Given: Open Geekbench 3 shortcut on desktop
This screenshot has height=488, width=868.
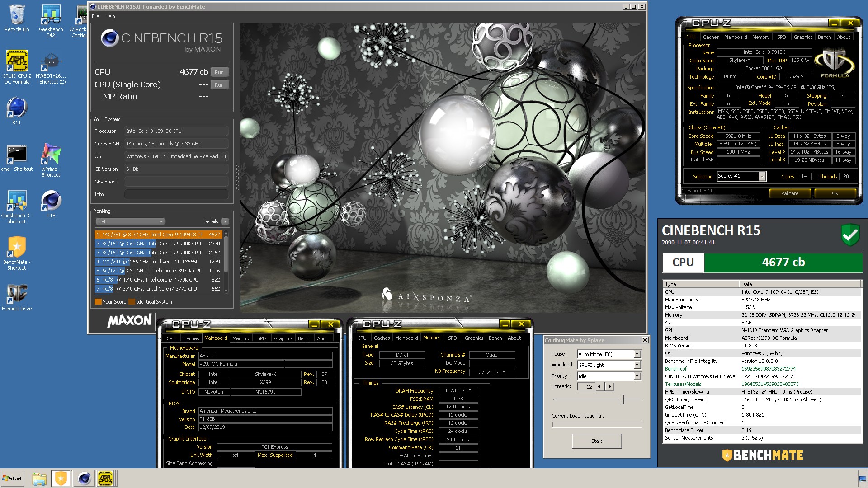Looking at the screenshot, I should (x=17, y=206).
